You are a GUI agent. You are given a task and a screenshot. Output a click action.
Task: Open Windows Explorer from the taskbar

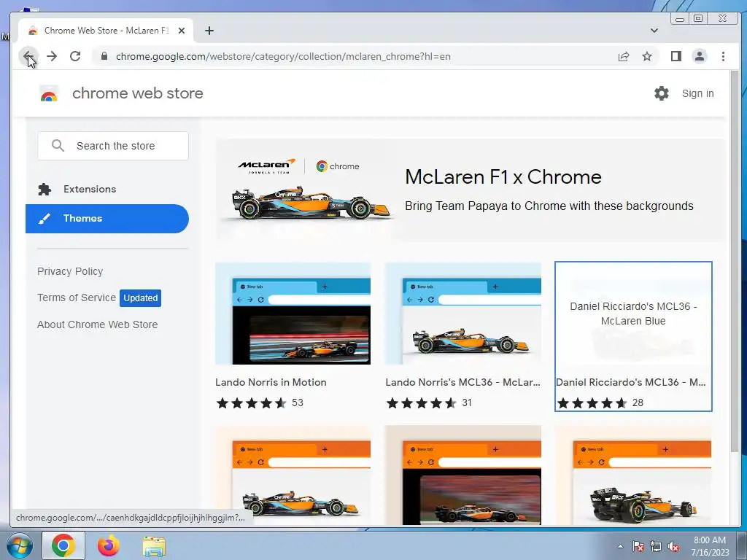point(154,546)
